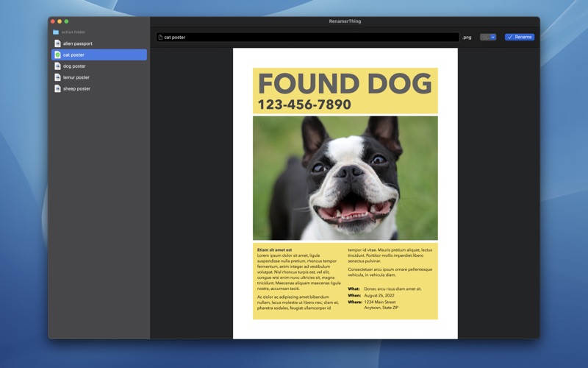Click the file icon beside sheep poster
Viewport: 588px width, 368px height.
point(57,88)
